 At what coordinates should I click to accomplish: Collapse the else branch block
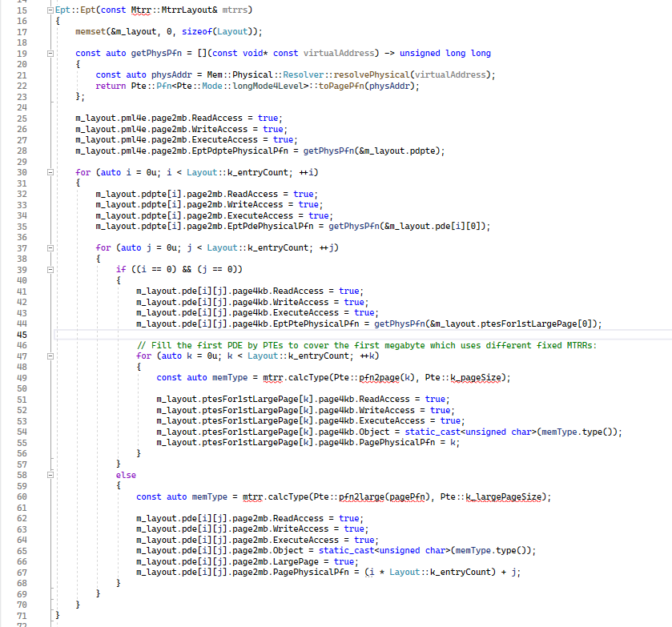(50, 474)
